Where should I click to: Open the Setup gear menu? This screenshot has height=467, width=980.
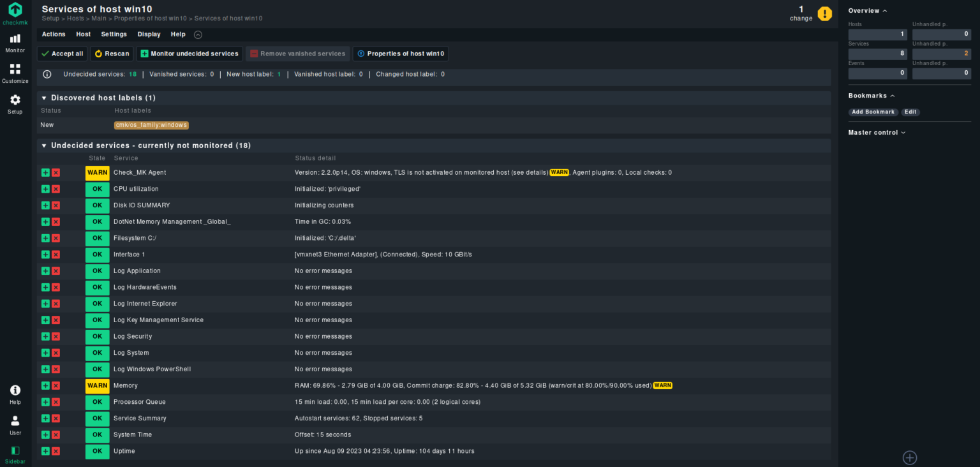[x=15, y=104]
